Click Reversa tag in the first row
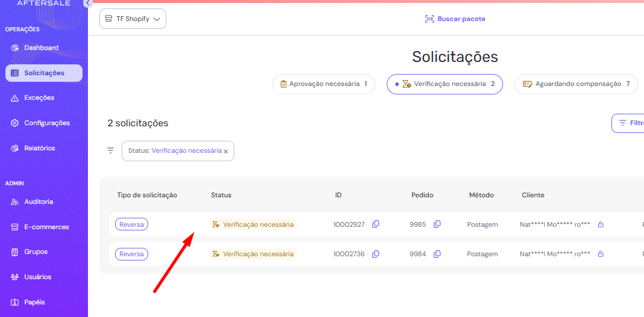Image resolution: width=644 pixels, height=317 pixels. click(131, 224)
